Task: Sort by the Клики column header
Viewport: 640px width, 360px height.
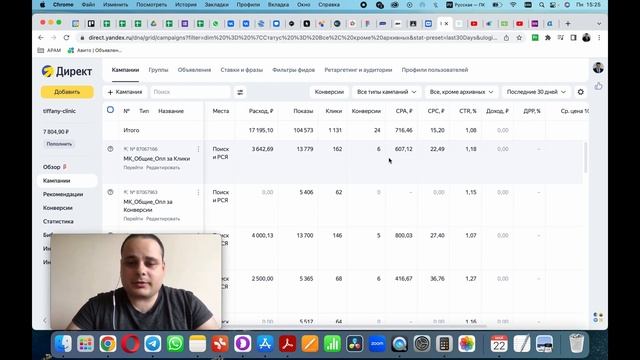Action: click(x=333, y=111)
